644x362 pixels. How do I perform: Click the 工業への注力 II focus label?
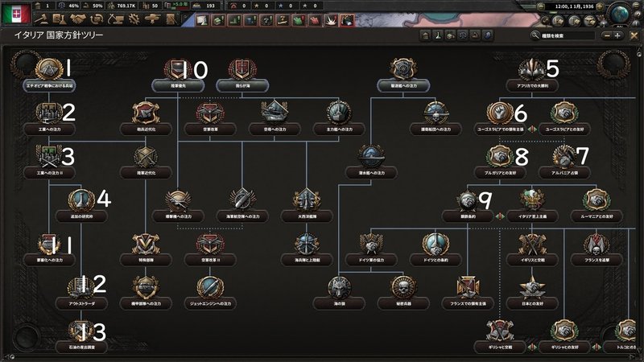[49, 173]
